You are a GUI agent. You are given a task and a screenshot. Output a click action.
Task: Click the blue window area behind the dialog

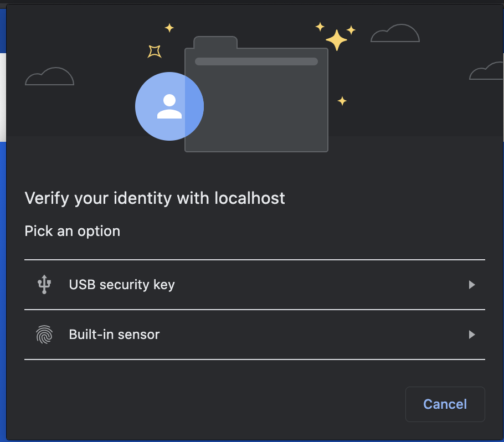pos(3,277)
